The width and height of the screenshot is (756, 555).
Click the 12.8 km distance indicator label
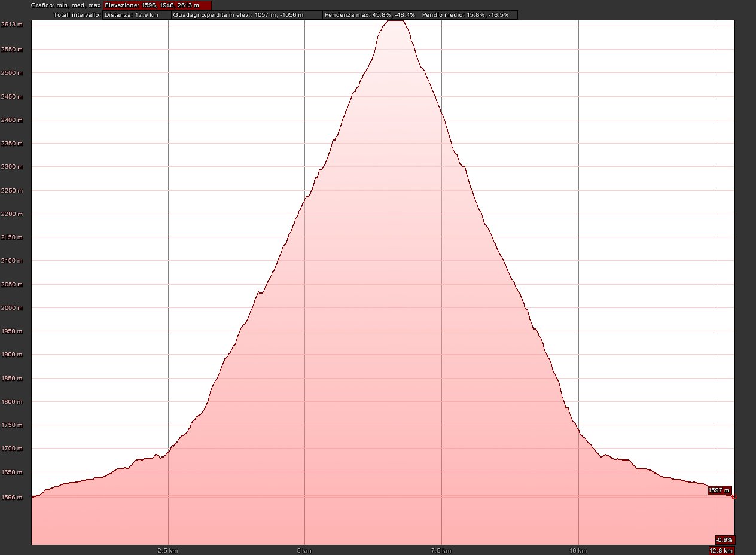coord(721,550)
